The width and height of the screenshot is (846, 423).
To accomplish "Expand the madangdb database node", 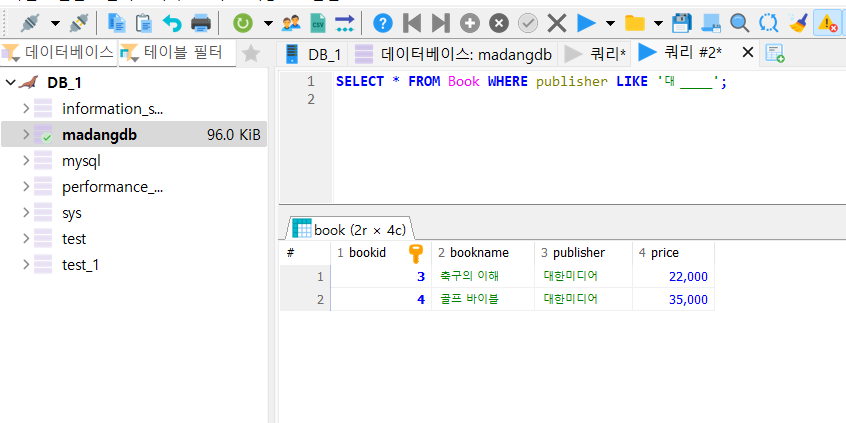I will (x=25, y=134).
